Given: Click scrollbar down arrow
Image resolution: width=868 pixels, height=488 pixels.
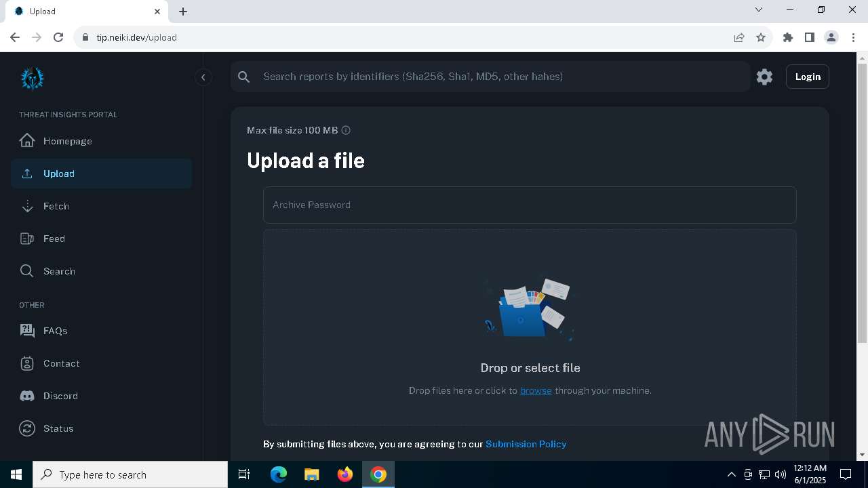Looking at the screenshot, I should [862, 455].
